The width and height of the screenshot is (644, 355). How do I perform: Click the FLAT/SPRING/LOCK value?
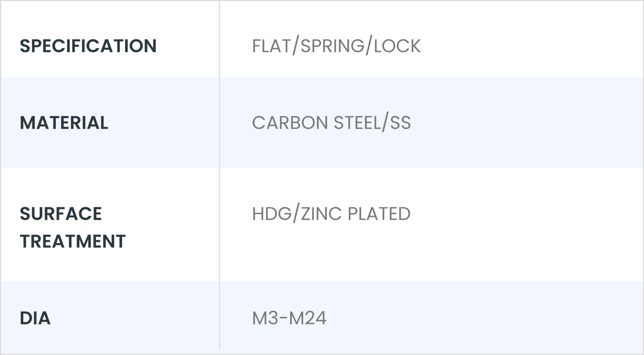pos(336,46)
